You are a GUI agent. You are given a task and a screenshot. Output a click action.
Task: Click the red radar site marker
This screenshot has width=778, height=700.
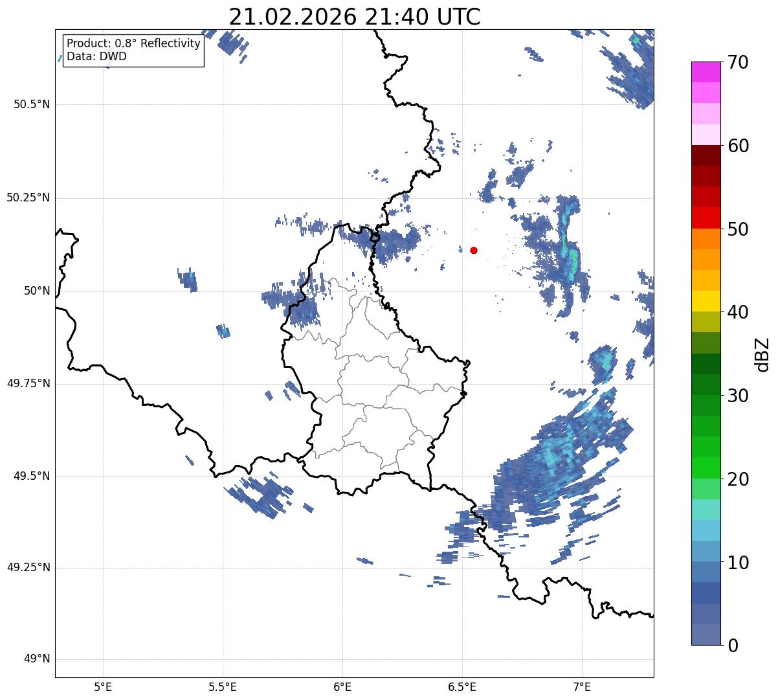coord(474,250)
